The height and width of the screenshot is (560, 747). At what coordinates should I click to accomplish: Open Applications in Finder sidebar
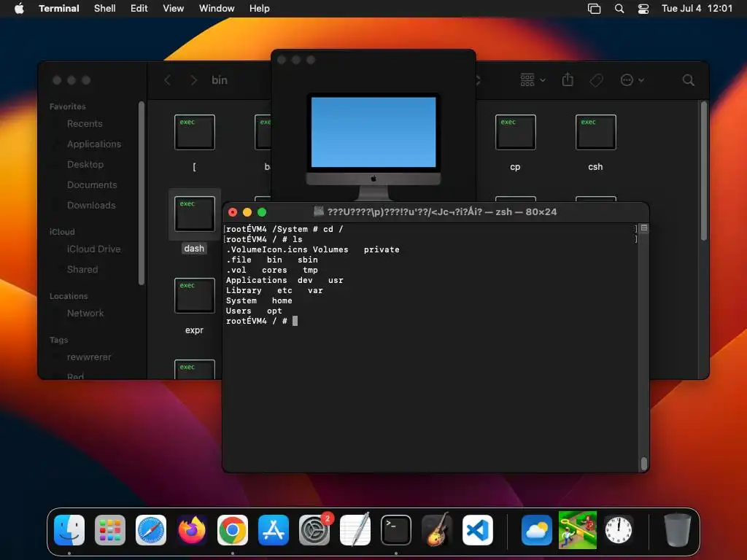[x=94, y=144]
